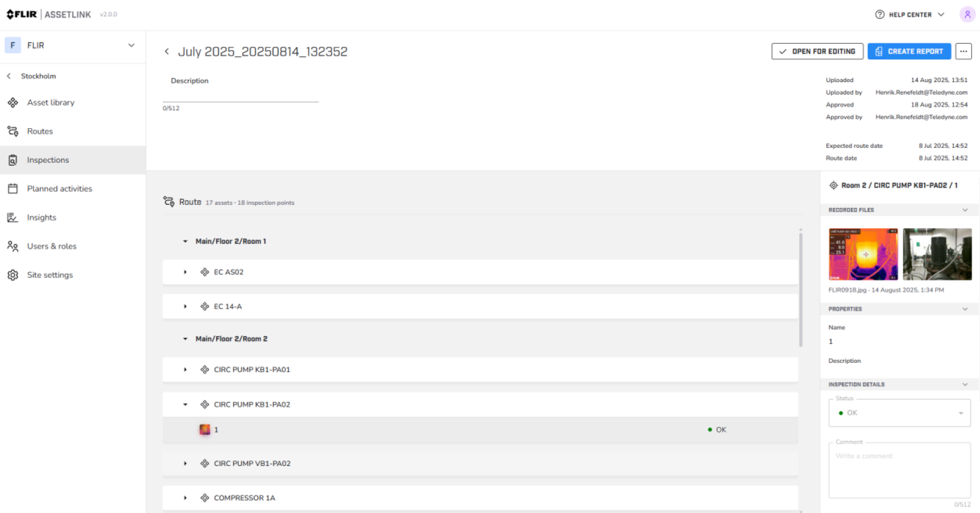980x513 pixels.
Task: Open the thermal image thumbnail FLIR0918
Action: tap(863, 254)
